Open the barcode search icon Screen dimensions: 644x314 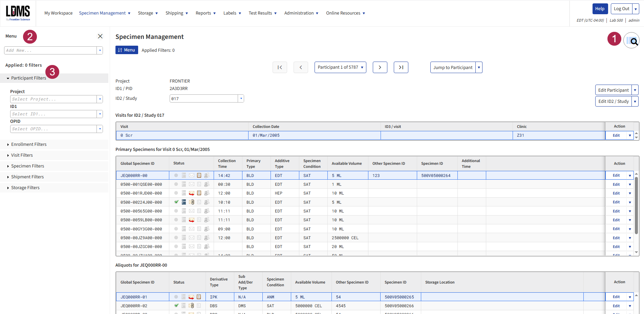click(x=631, y=41)
